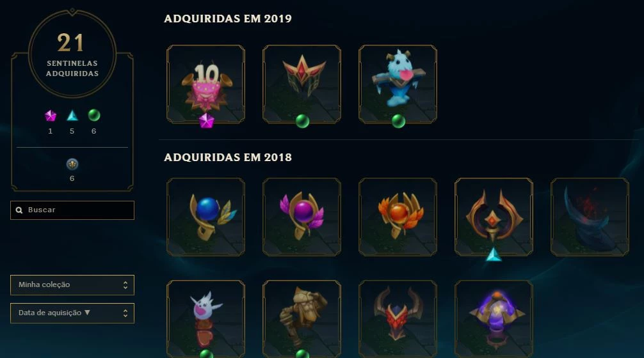Focus the Buscar search field
This screenshot has height=358, width=644.
click(x=72, y=210)
